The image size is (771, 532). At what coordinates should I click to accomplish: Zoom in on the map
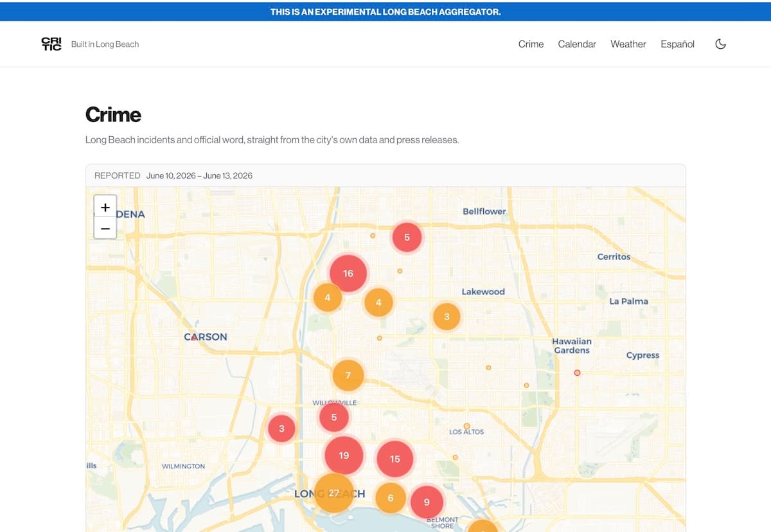105,206
